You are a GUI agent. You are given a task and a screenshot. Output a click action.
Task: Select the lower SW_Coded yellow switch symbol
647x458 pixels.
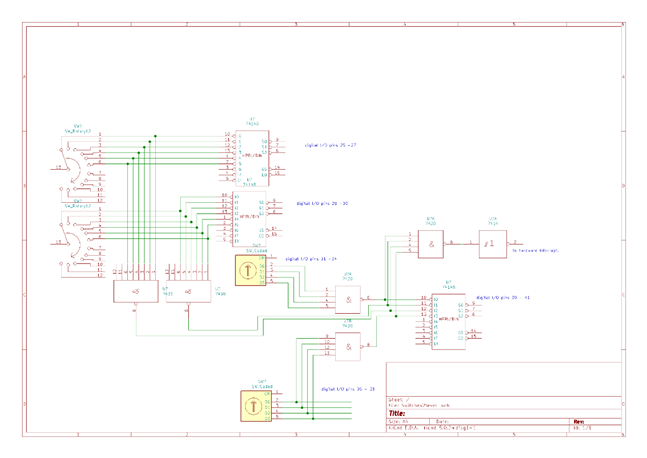click(256, 406)
